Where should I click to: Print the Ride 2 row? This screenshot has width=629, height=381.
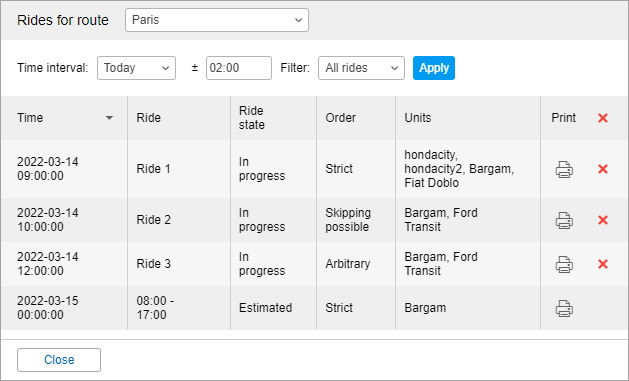(564, 220)
